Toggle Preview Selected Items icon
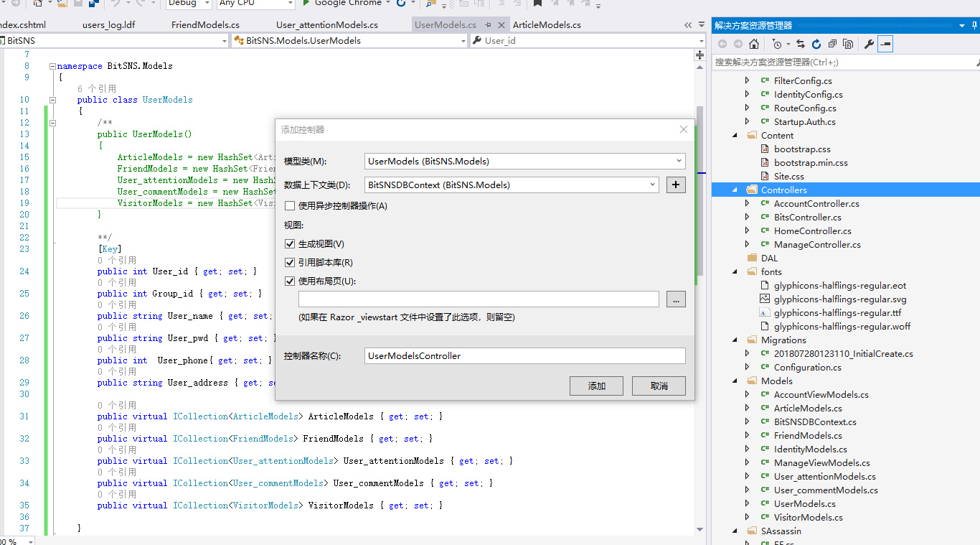The height and width of the screenshot is (545, 980). click(885, 44)
